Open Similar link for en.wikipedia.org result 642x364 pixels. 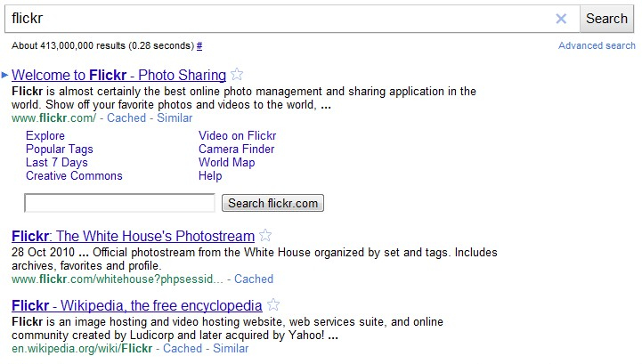click(231, 349)
